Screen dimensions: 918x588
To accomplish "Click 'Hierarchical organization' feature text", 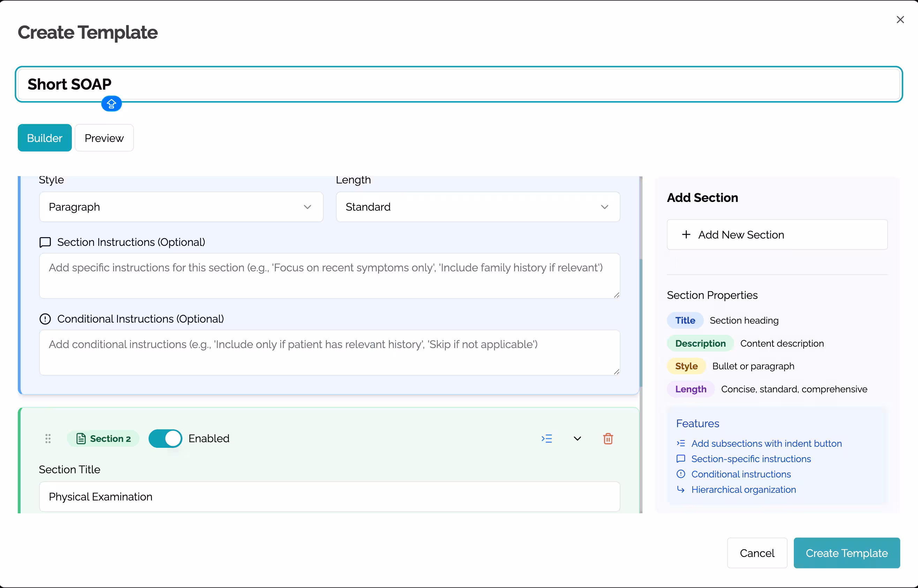I will [744, 490].
